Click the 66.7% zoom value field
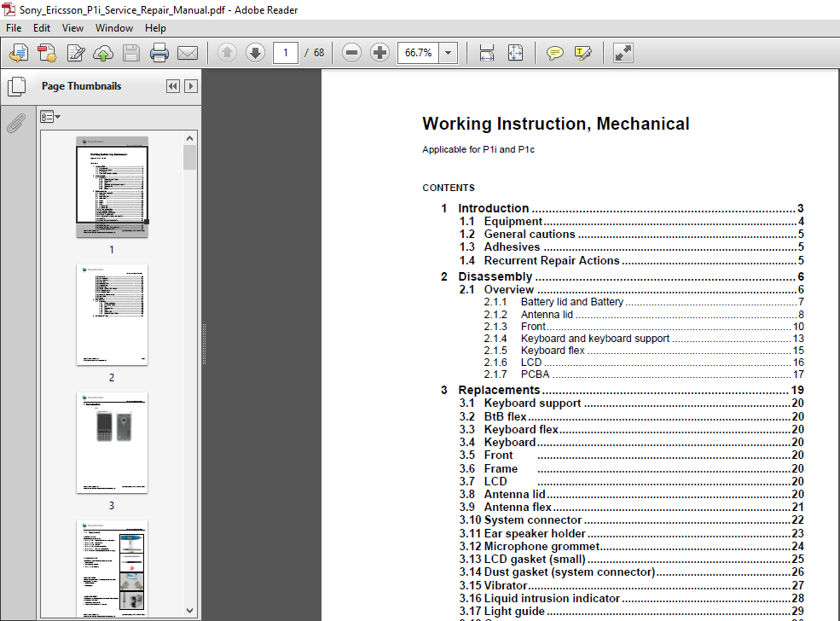 pyautogui.click(x=419, y=53)
